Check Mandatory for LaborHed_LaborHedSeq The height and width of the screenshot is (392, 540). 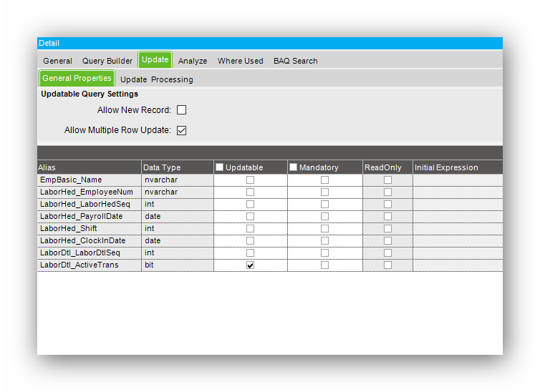[x=324, y=205]
